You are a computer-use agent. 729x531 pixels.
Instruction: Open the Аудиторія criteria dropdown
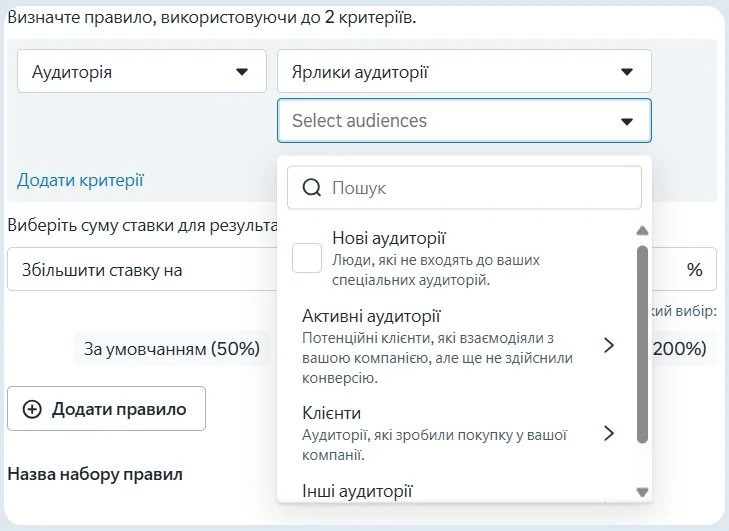(x=142, y=71)
